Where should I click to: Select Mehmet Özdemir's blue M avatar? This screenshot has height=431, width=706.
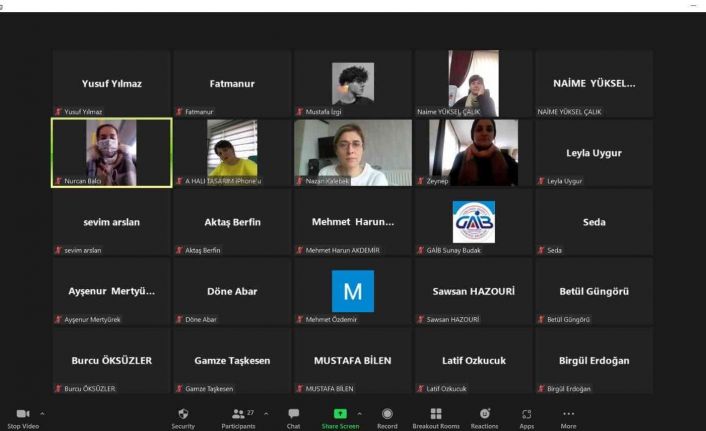[x=353, y=291]
